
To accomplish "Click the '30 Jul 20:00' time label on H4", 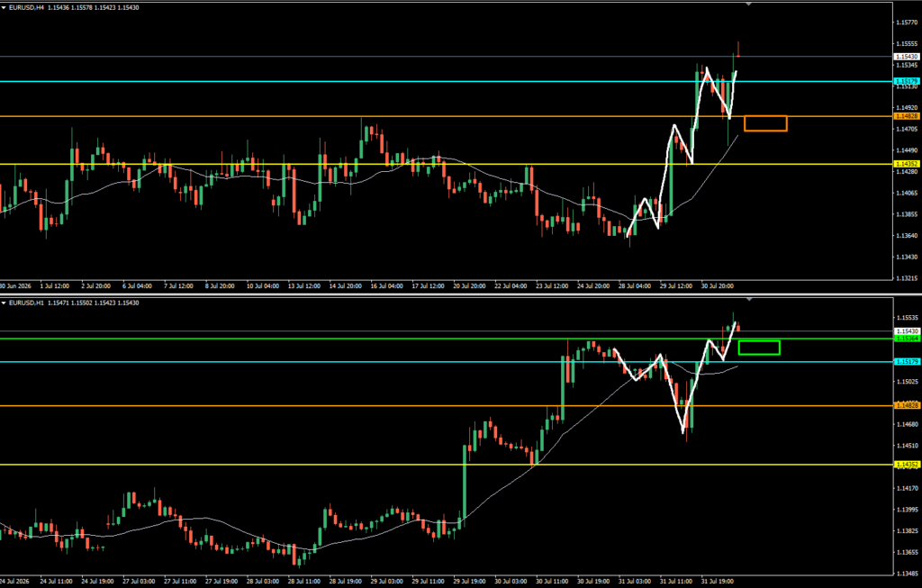I will [x=717, y=286].
